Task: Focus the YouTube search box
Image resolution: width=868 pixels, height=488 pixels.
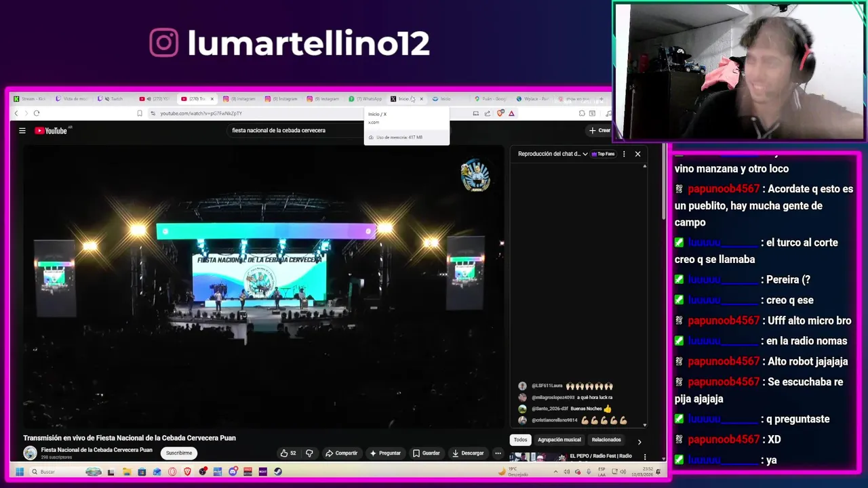Action: [x=295, y=130]
